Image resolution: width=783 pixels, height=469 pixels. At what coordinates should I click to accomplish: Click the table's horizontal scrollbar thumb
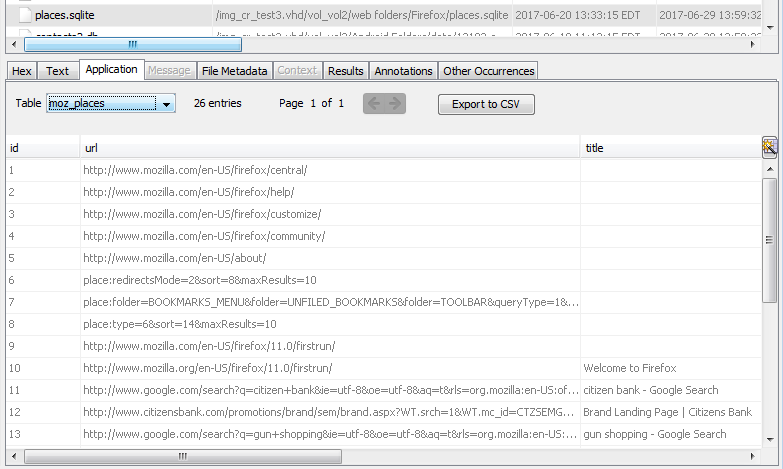tap(183, 456)
